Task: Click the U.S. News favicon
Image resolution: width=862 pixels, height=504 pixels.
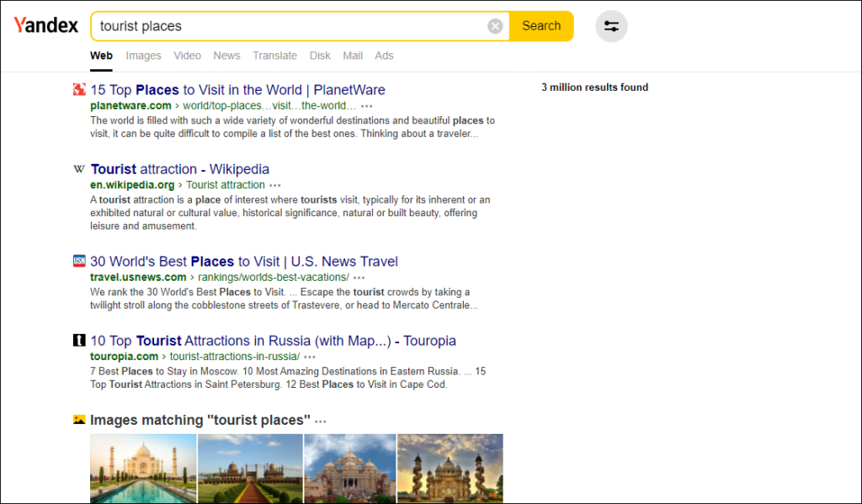Action: click(79, 261)
